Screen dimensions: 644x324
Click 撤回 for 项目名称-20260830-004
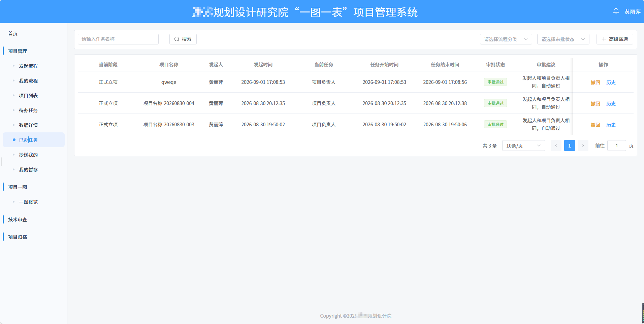point(595,104)
